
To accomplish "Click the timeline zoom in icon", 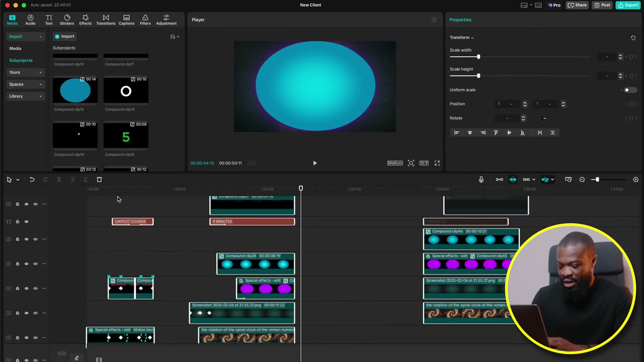I will (635, 179).
